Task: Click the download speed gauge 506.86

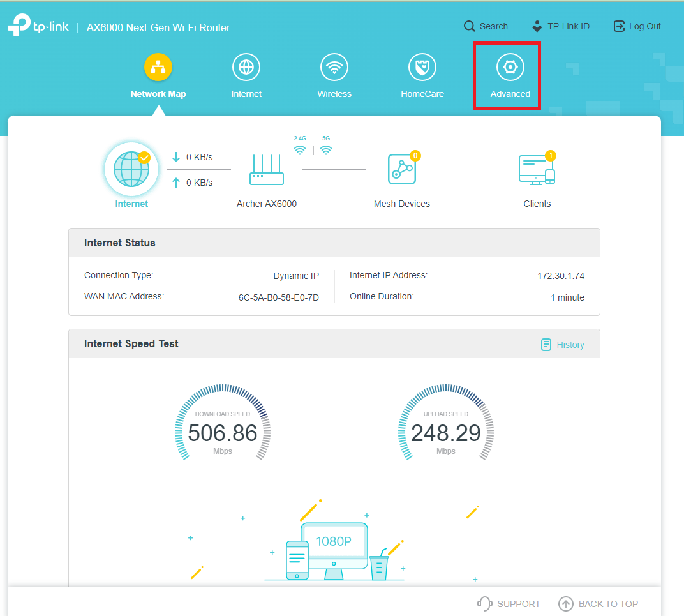Action: click(223, 423)
